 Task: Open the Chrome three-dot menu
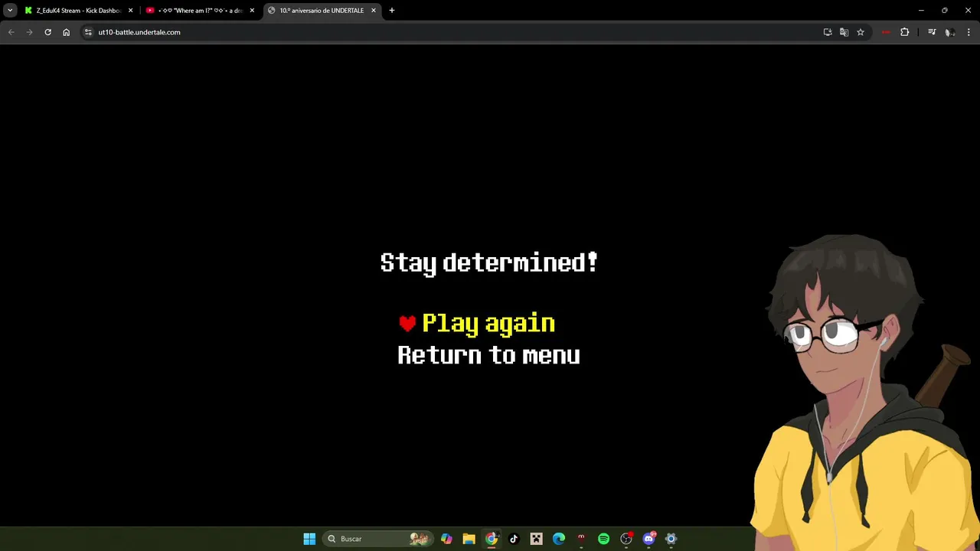(x=969, y=32)
